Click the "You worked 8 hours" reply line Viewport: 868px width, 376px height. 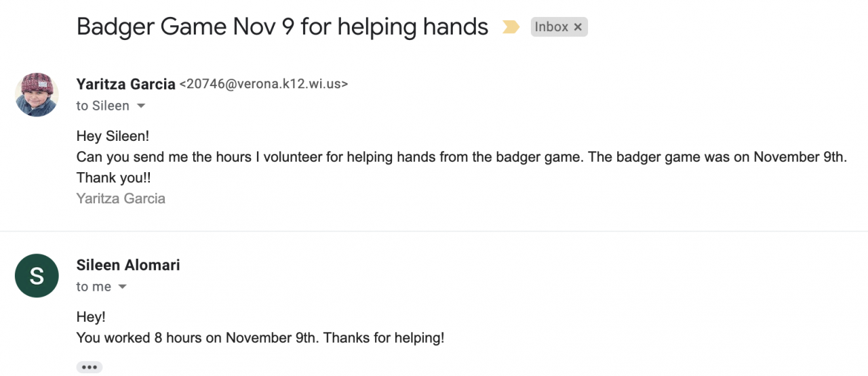260,337
